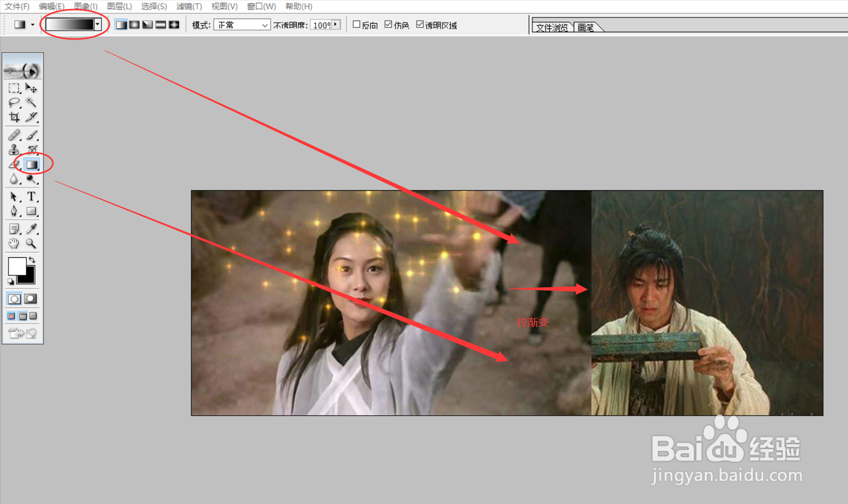Choose Angle Gradient style

tap(148, 25)
